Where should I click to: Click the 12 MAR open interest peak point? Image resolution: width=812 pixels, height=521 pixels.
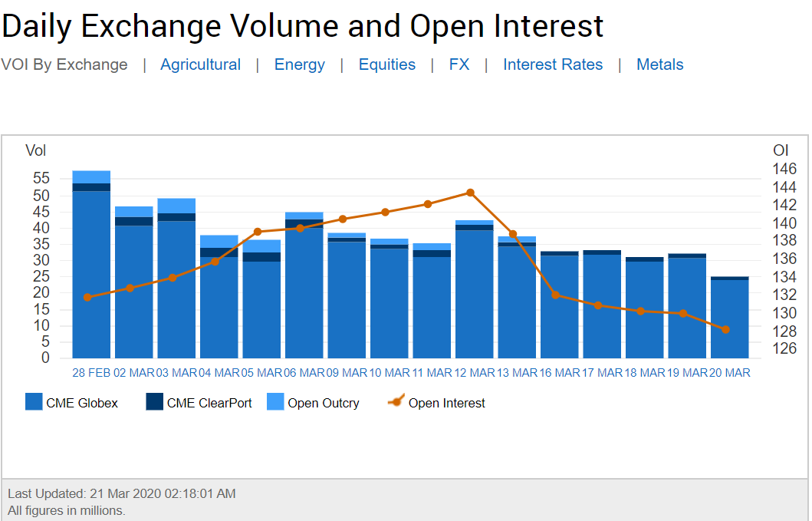tap(470, 193)
